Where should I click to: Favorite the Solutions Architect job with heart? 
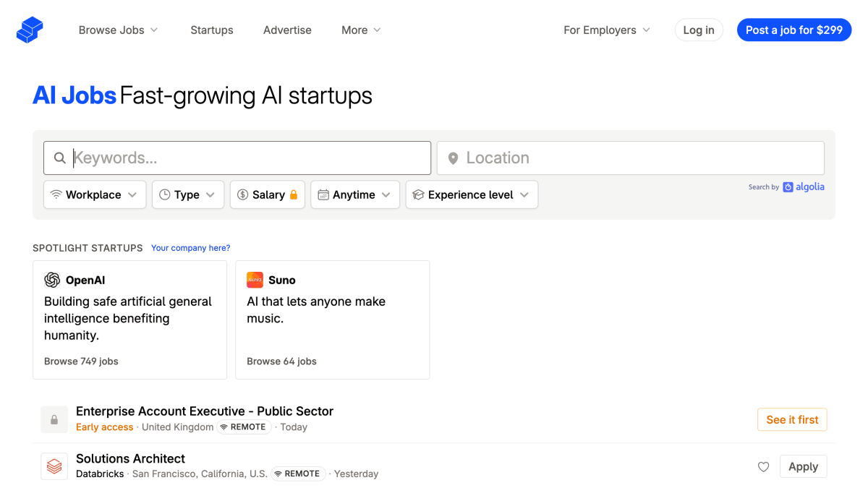[763, 467]
